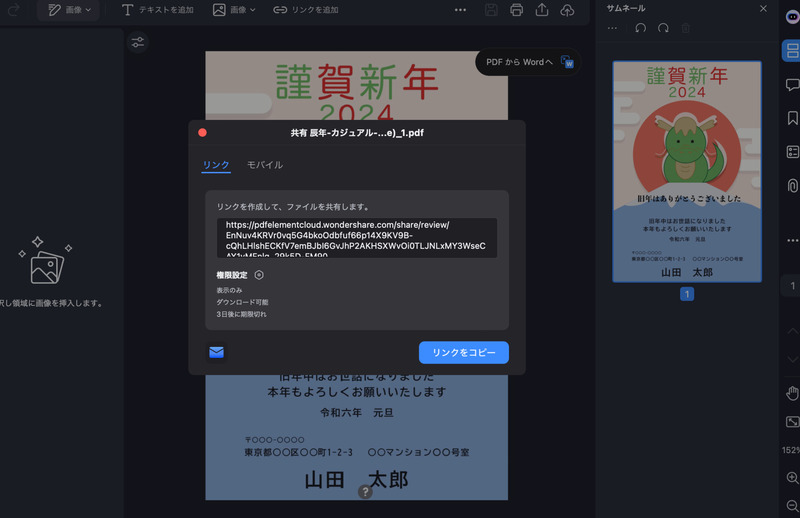This screenshot has height=518, width=800.
Task: Toggle the thumbnails sidebar icon
Action: coord(792,51)
